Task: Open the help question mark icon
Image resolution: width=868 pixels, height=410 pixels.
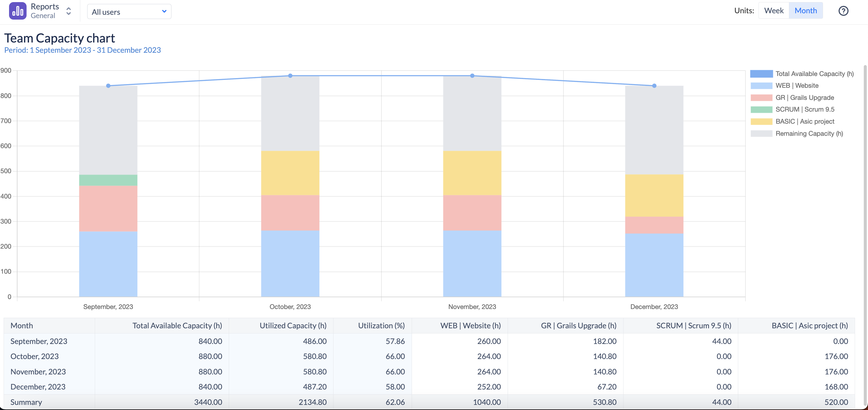Action: [x=843, y=11]
